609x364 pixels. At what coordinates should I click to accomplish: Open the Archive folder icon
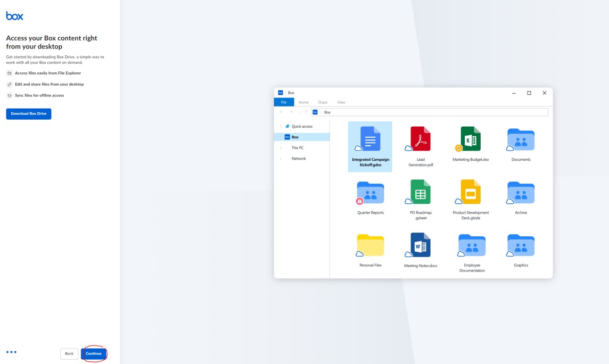(521, 193)
